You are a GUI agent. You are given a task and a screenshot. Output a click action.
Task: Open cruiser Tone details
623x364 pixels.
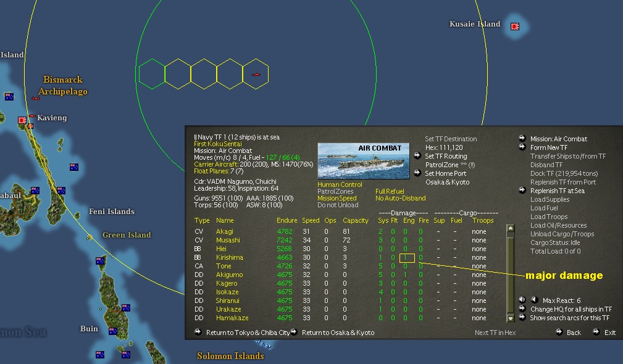(224, 266)
